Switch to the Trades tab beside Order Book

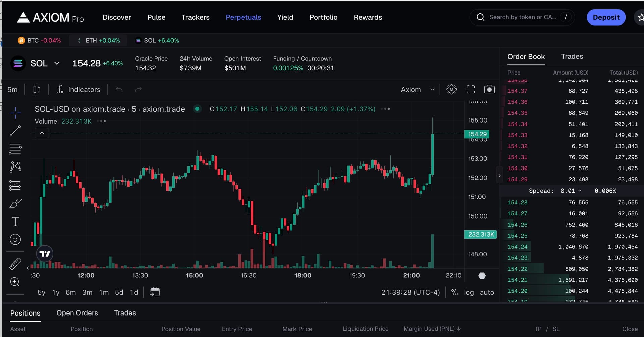(x=572, y=57)
